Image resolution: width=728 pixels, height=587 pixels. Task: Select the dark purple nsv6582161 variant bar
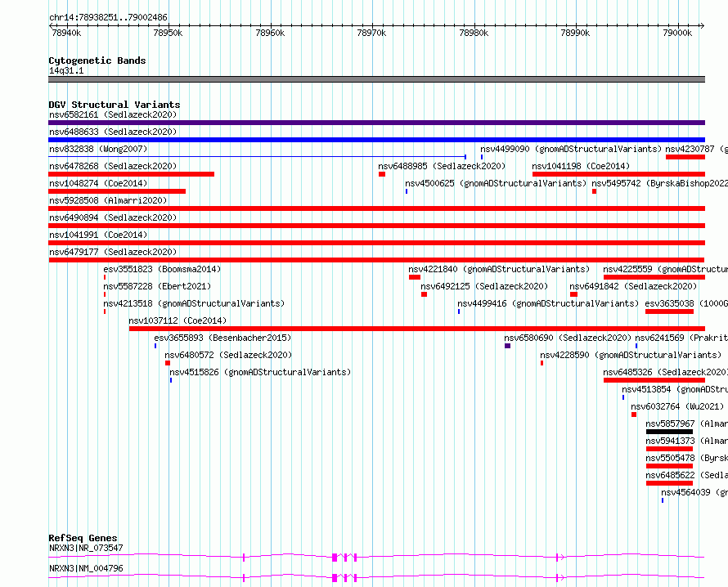pos(376,123)
